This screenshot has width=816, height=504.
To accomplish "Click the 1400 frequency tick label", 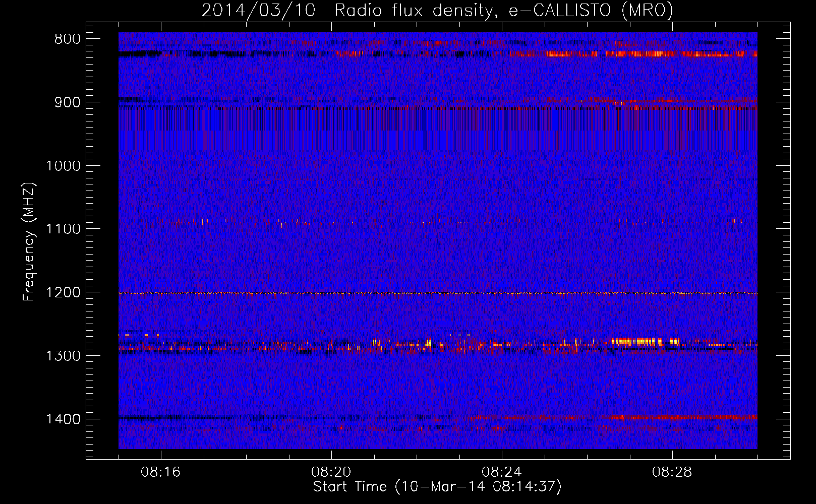I will tap(63, 419).
